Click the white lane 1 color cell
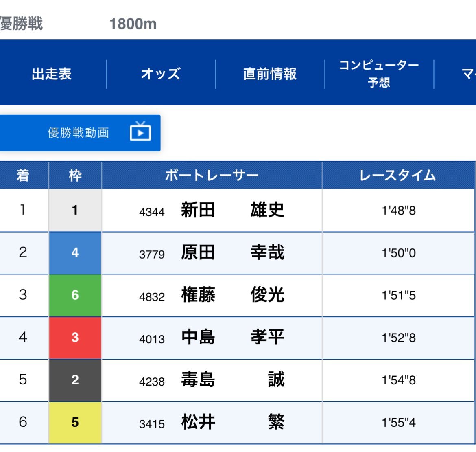 tap(75, 210)
